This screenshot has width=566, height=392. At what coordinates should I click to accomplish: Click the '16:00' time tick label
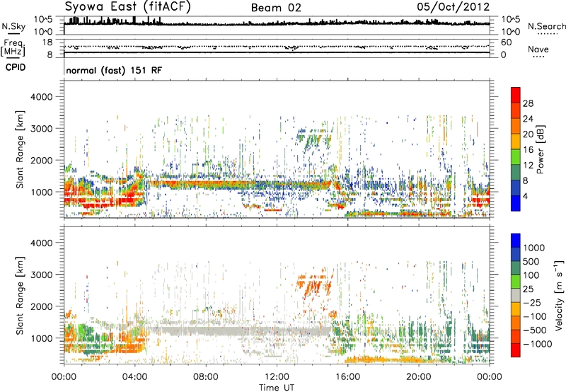347,377
